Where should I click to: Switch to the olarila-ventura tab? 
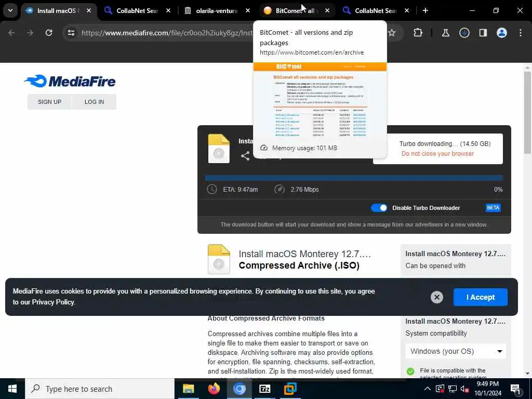coord(217,11)
